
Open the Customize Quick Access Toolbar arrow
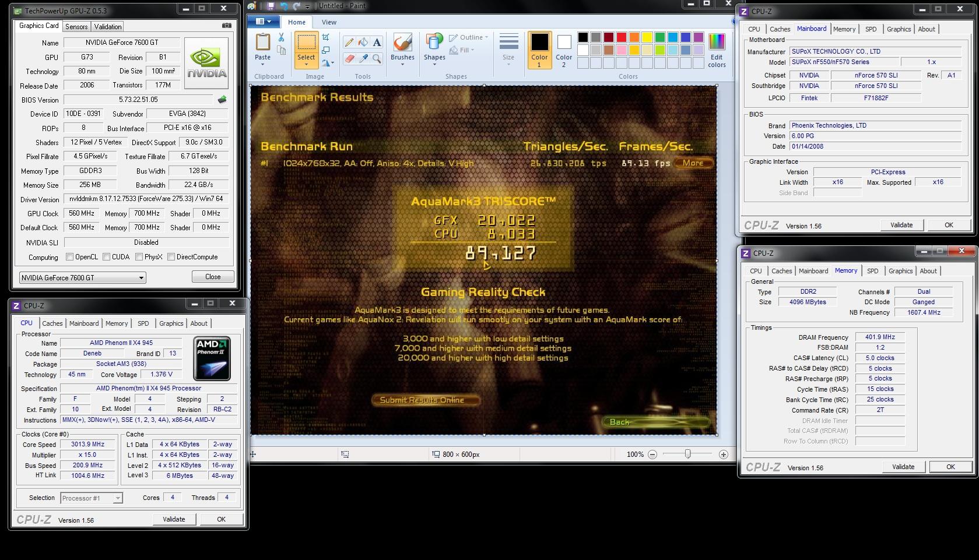(308, 6)
